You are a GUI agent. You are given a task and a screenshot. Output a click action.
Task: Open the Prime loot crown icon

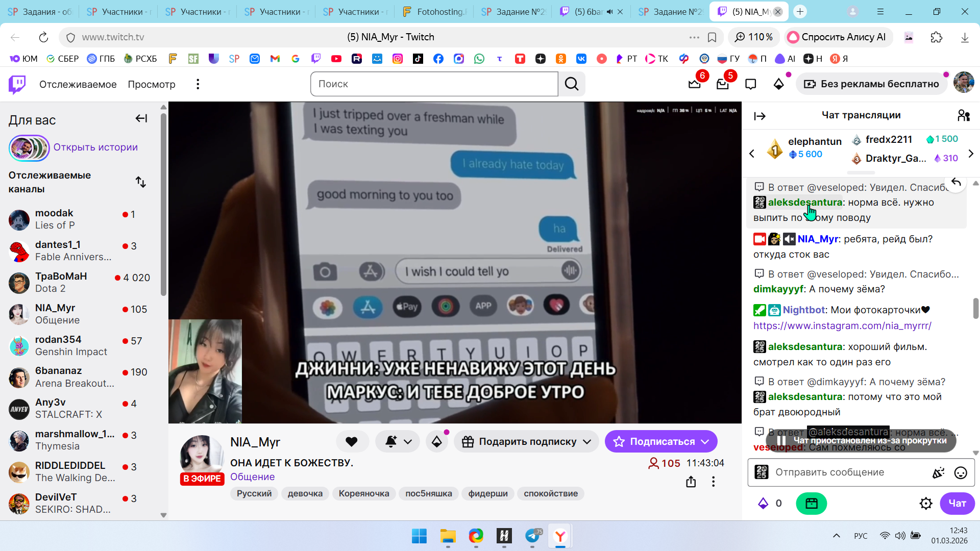[695, 84]
